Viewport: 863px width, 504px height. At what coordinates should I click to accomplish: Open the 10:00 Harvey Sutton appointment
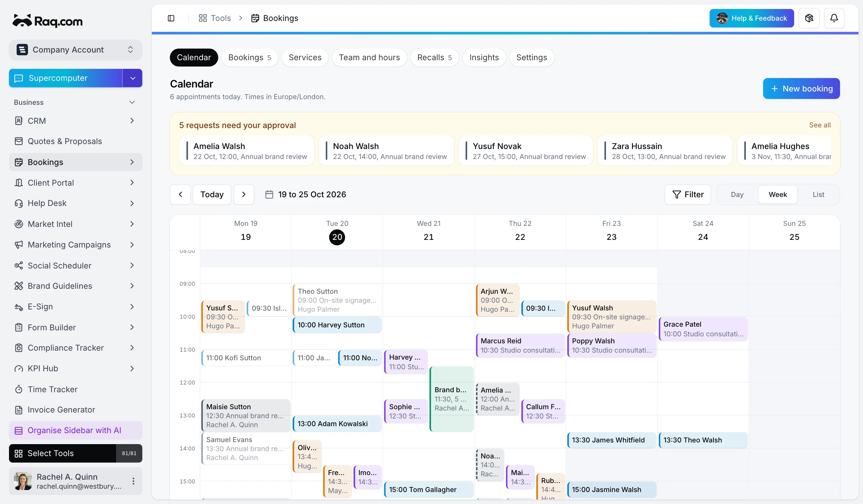[337, 325]
